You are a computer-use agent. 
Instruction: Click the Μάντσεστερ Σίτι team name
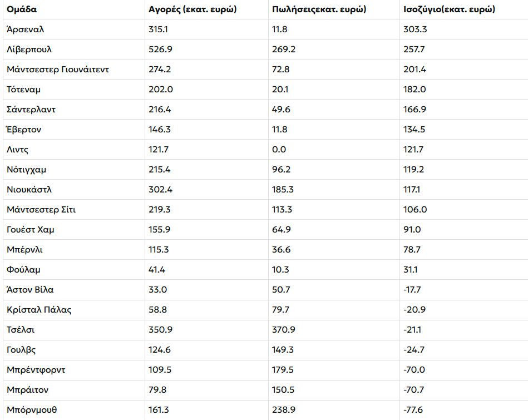[41, 210]
